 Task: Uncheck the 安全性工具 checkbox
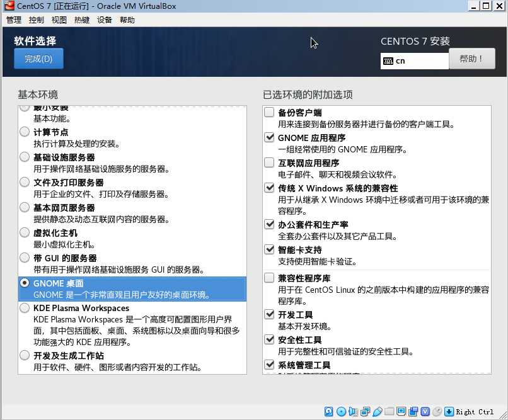(269, 339)
